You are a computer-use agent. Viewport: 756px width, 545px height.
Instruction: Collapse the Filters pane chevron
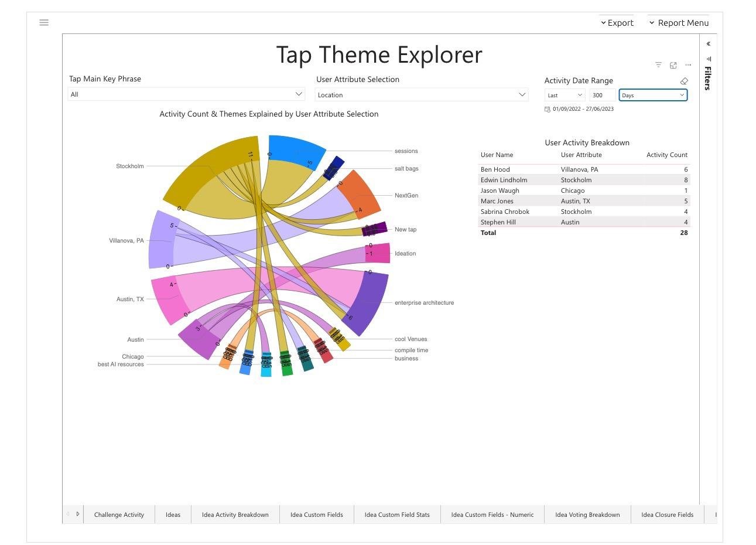tap(708, 44)
